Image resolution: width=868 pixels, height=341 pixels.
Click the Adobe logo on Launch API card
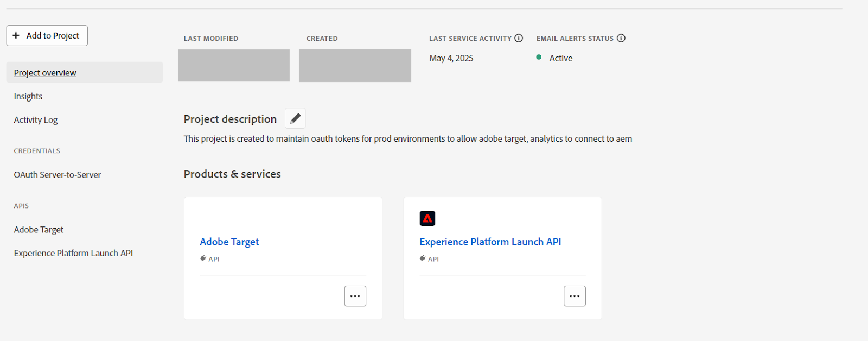pyautogui.click(x=427, y=218)
